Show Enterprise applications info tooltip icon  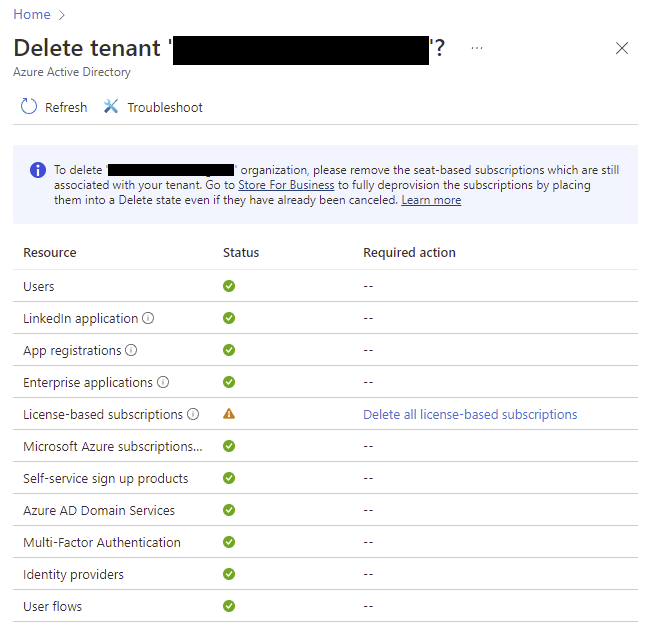point(163,382)
